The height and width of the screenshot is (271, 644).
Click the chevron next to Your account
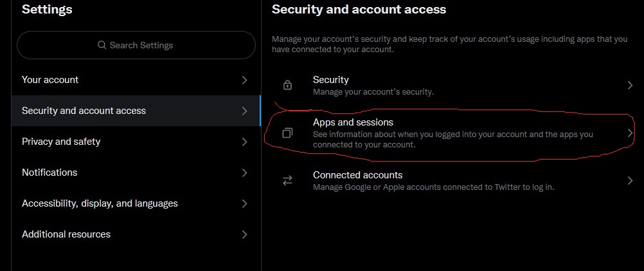click(x=245, y=80)
